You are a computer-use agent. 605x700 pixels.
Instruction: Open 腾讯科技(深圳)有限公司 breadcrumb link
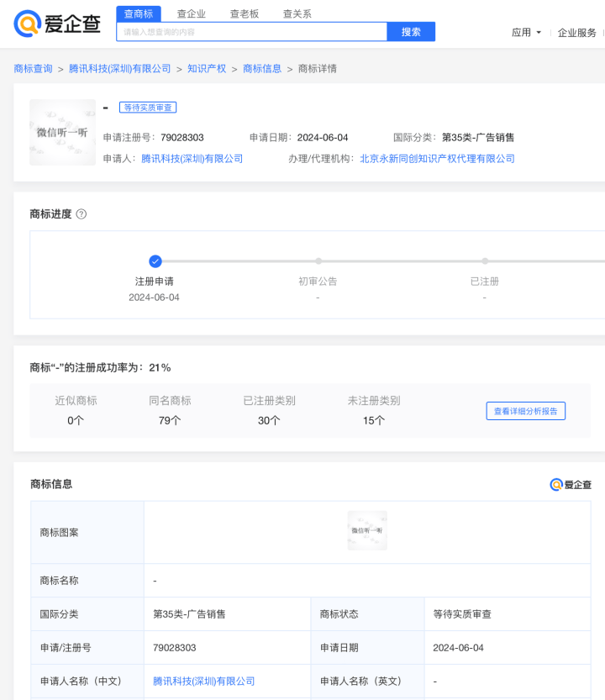[119, 69]
